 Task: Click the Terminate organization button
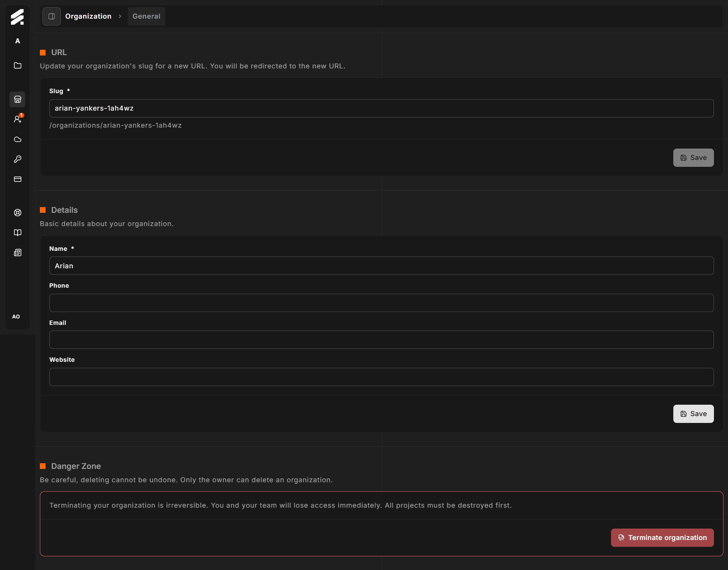[x=662, y=538]
